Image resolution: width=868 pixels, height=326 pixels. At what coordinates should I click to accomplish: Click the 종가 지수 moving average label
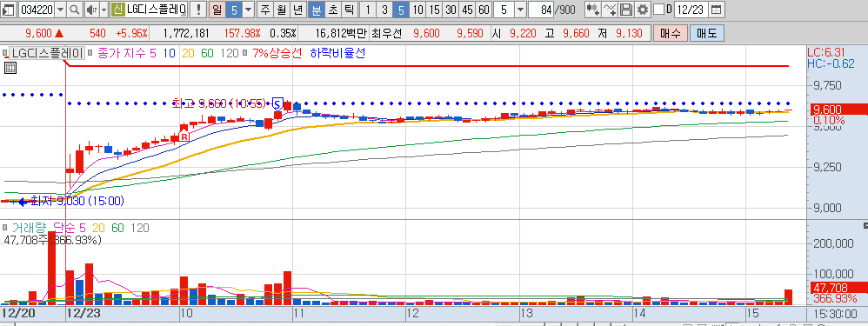122,53
